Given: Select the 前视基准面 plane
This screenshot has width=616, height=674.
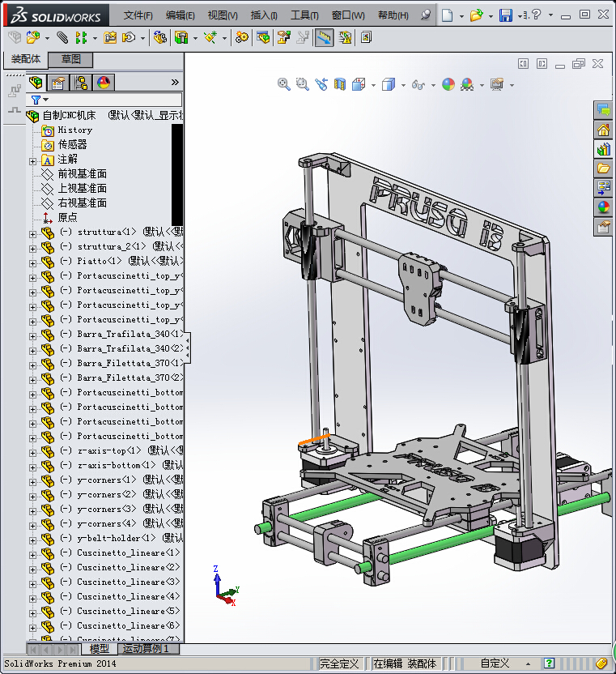Looking at the screenshot, I should [x=82, y=173].
